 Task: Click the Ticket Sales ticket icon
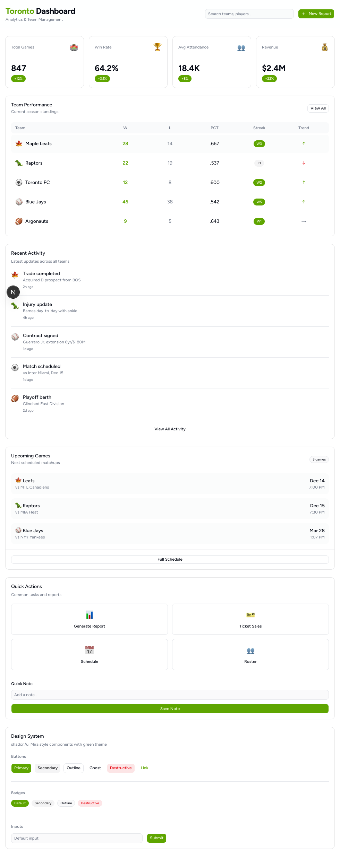(x=250, y=615)
